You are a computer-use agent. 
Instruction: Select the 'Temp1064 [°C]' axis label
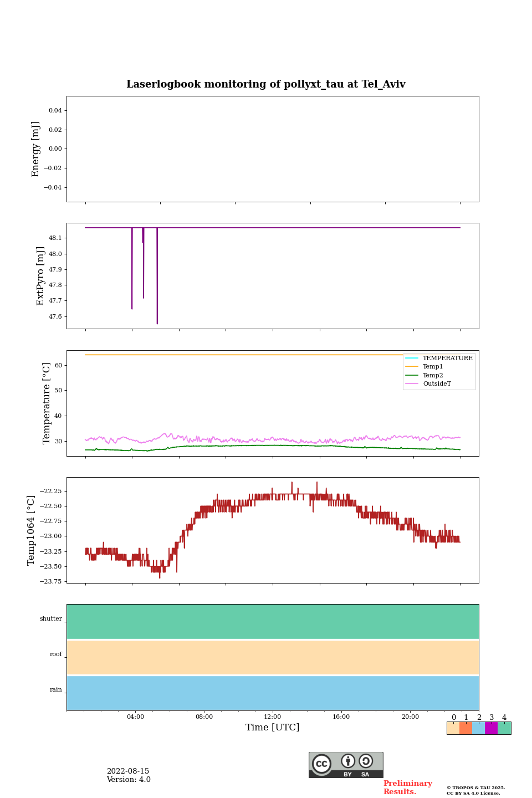click(x=31, y=530)
